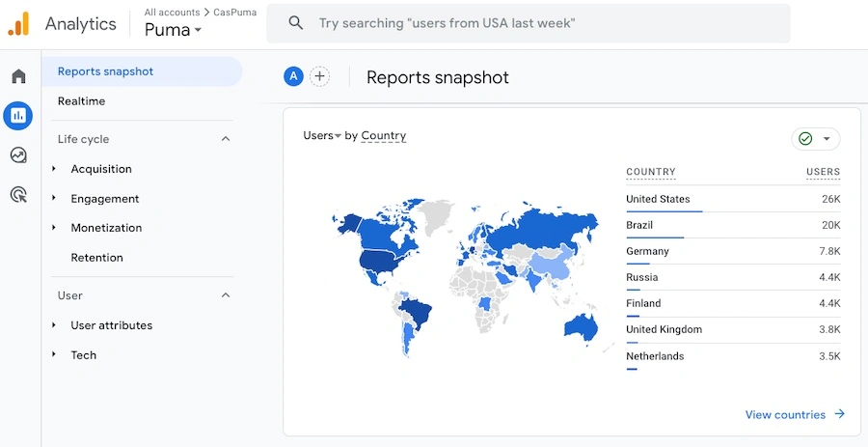Viewport: 868px width, 447px height.
Task: Expand the Engagement menu item
Action: (104, 199)
